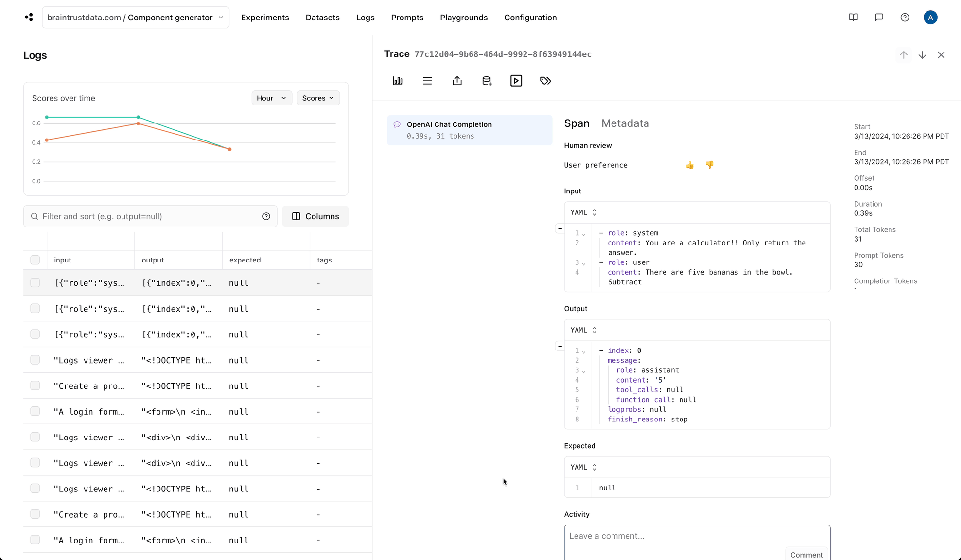
Task: Toggle the second row checkbox in logs table
Action: click(x=35, y=308)
